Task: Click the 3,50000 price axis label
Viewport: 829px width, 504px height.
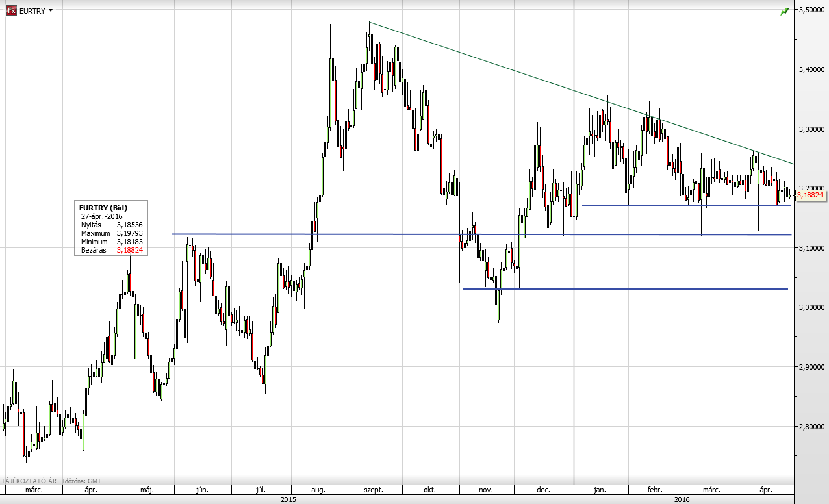Action: pyautogui.click(x=812, y=10)
